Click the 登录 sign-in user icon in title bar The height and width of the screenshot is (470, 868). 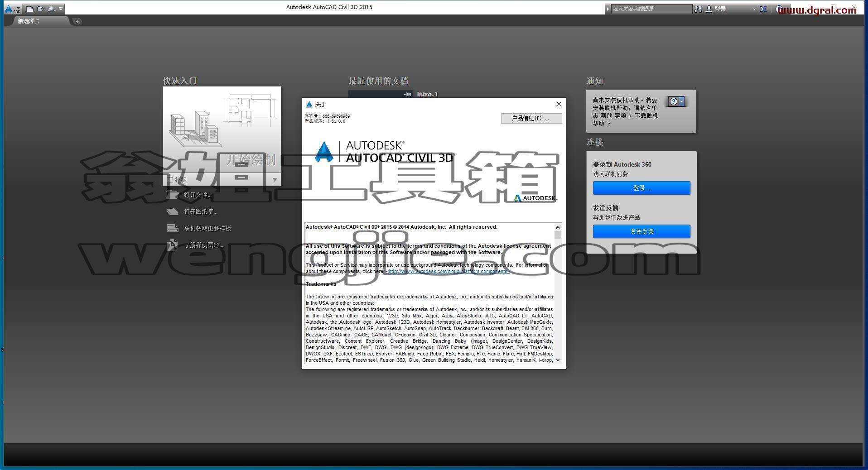coord(709,9)
